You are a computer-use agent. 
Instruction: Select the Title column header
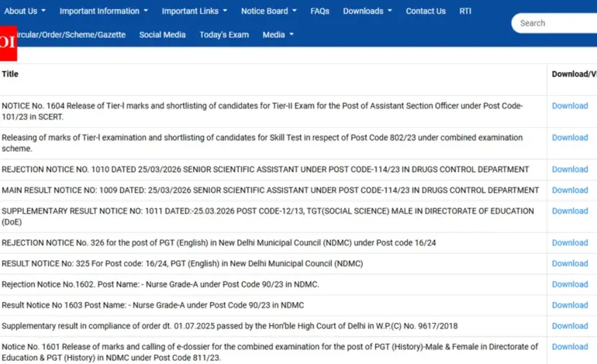point(10,74)
